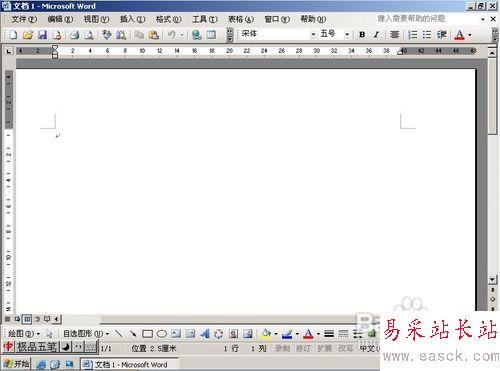Click the Paste clipboard icon
The image size is (500, 371).
pyautogui.click(x=153, y=35)
